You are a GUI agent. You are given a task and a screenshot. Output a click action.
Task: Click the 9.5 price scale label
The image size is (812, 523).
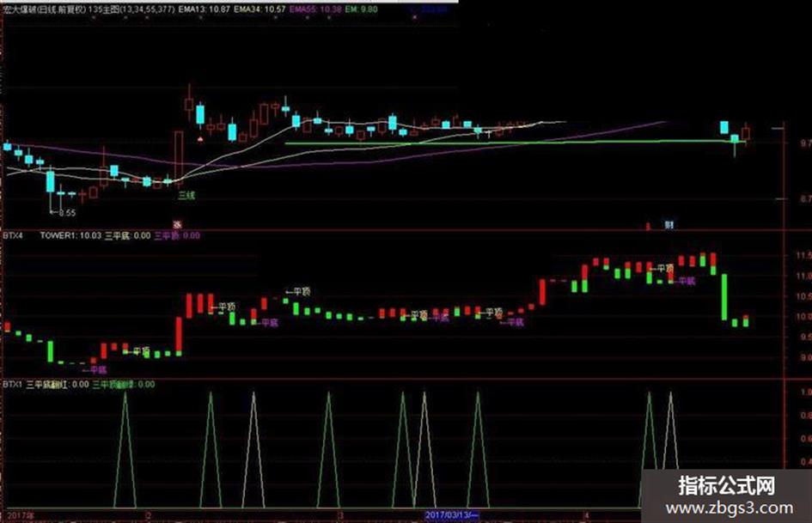point(805,337)
